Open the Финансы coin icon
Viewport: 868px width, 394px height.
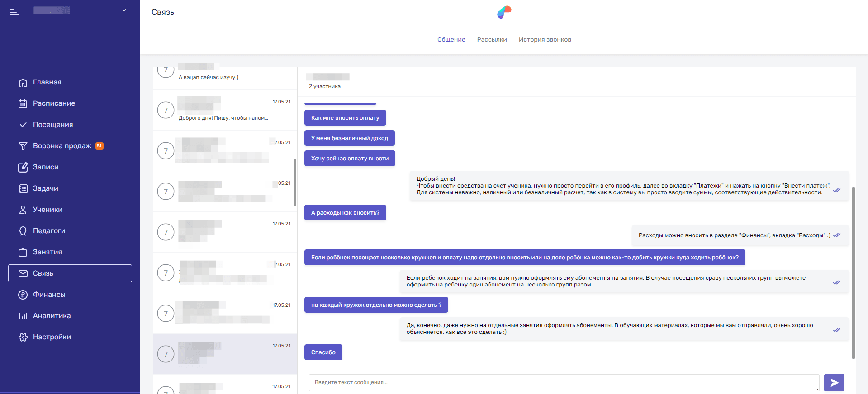pos(23,295)
